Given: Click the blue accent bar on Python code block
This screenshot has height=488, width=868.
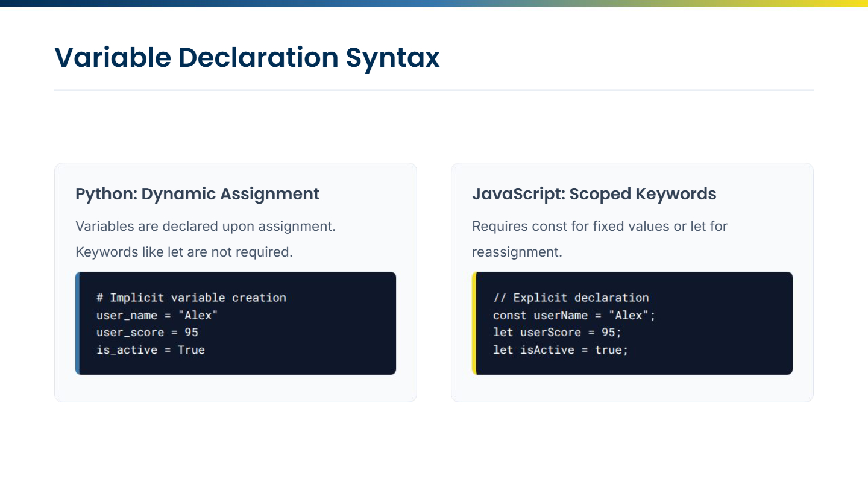Looking at the screenshot, I should [77, 323].
